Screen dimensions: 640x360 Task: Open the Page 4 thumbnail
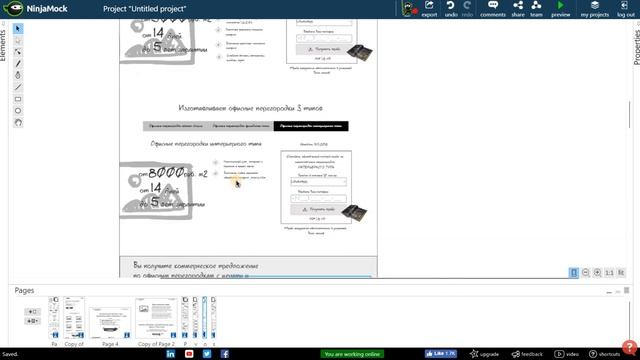tap(110, 322)
